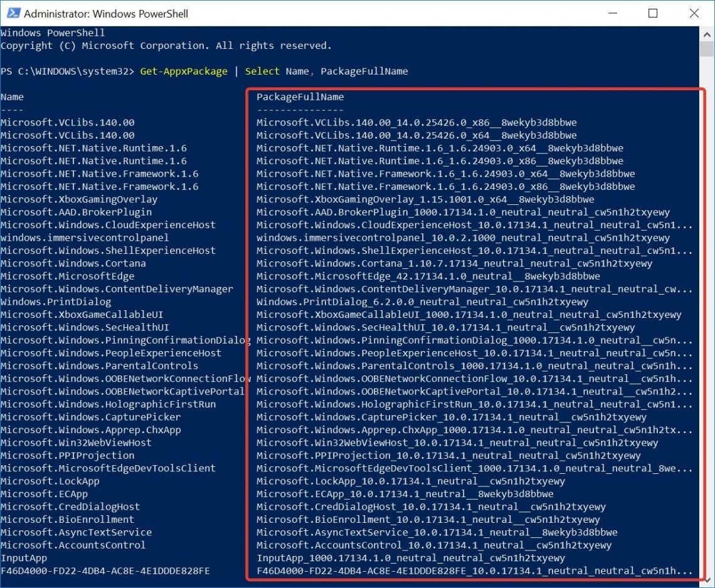Image resolution: width=715 pixels, height=588 pixels.
Task: Click ECApp_10.0.17134.1 full name
Action: point(405,493)
